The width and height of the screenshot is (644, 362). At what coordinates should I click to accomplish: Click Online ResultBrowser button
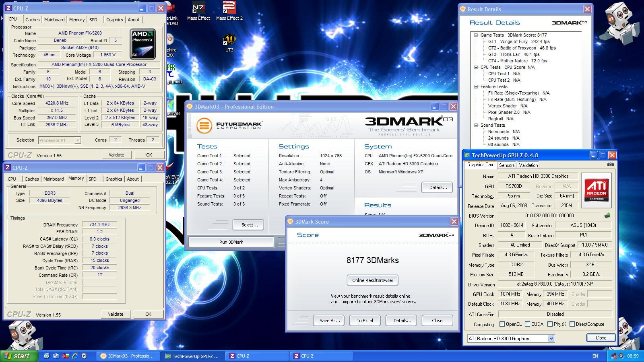click(x=373, y=280)
